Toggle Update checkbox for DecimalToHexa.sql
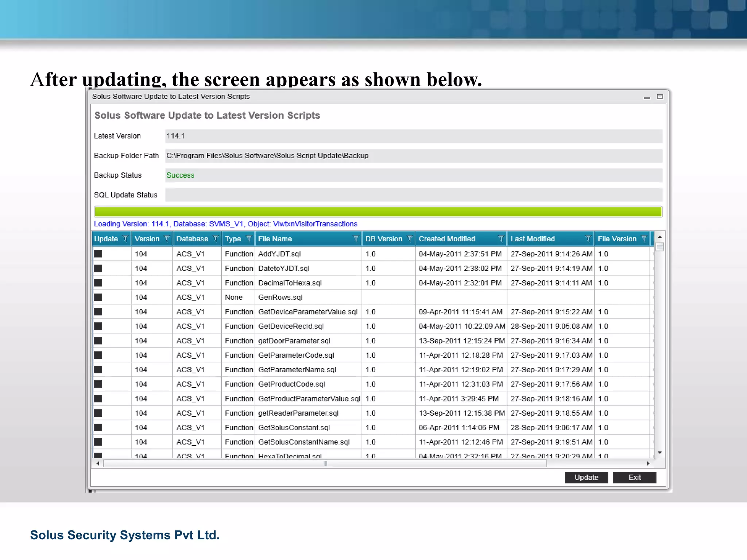The width and height of the screenshot is (747, 560). [x=98, y=283]
